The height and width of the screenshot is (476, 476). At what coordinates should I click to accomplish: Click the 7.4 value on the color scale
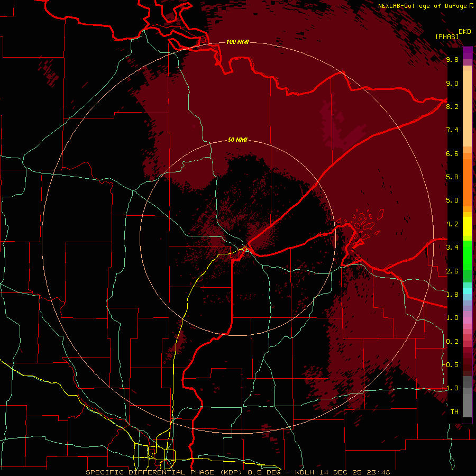pos(452,130)
